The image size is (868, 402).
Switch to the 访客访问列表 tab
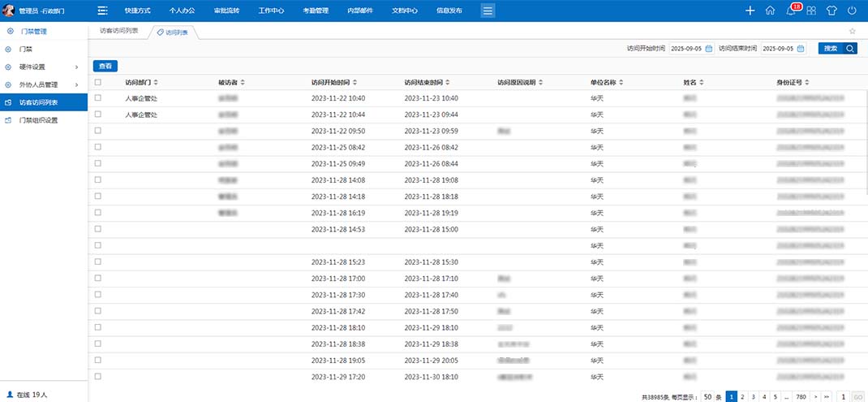118,31
